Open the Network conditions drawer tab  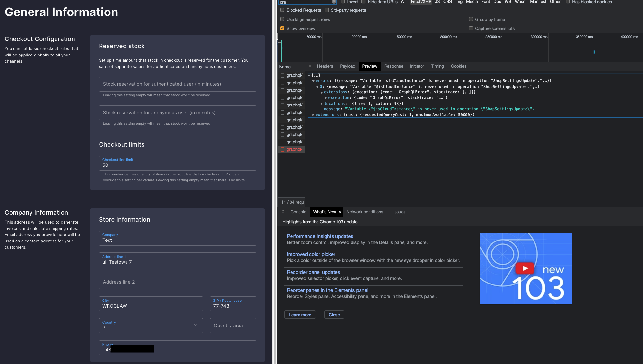click(365, 212)
